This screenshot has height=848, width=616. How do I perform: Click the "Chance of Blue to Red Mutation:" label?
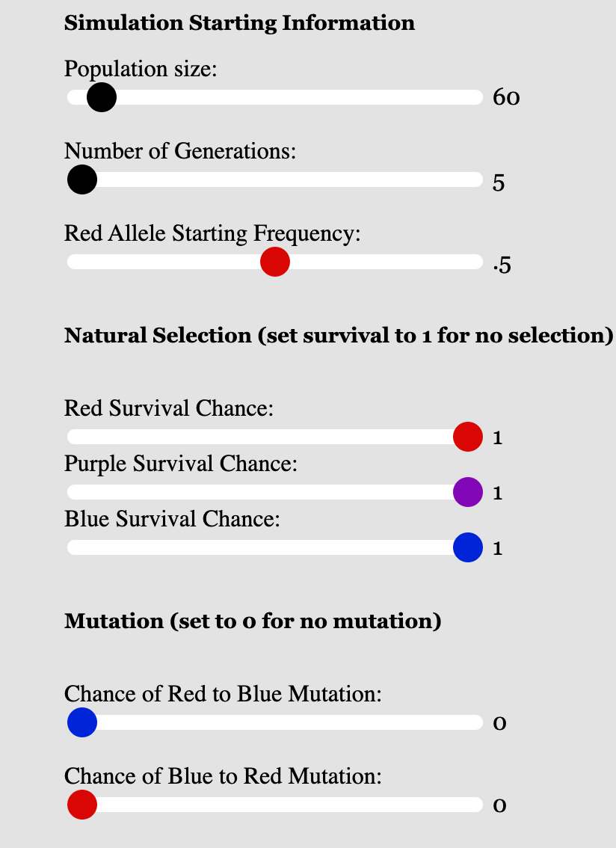223,776
